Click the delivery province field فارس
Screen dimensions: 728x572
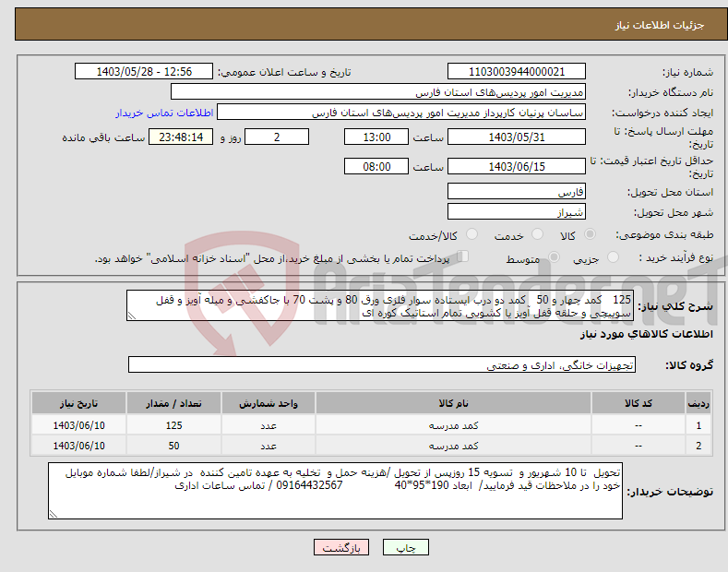click(x=517, y=191)
